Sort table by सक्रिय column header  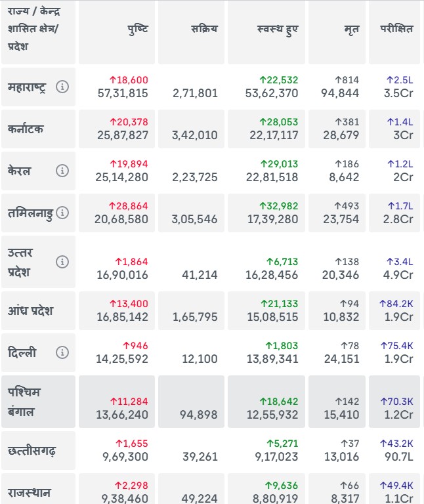pos(204,30)
